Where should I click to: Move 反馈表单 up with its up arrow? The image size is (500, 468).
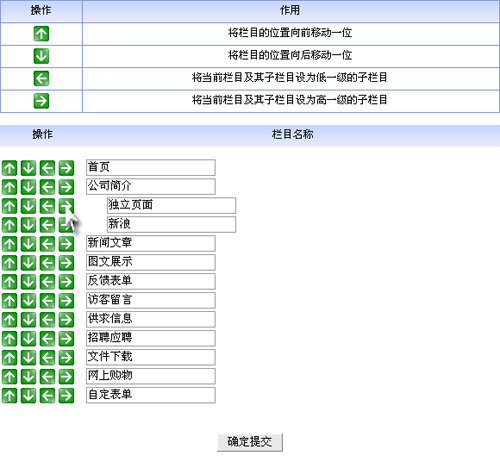click(x=9, y=282)
